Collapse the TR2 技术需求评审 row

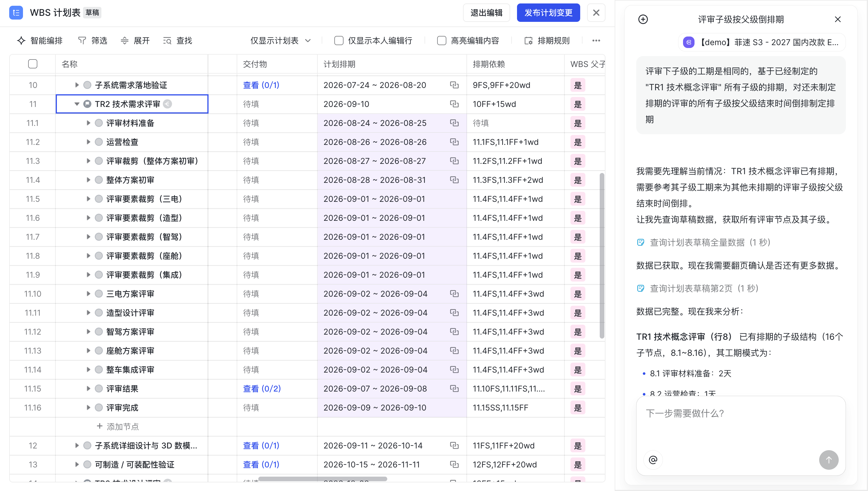click(77, 104)
